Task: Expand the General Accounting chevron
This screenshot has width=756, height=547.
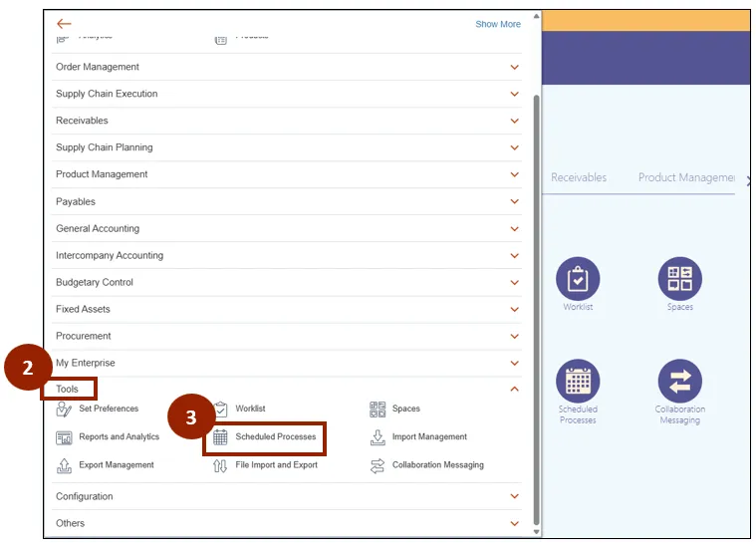Action: 514,228
